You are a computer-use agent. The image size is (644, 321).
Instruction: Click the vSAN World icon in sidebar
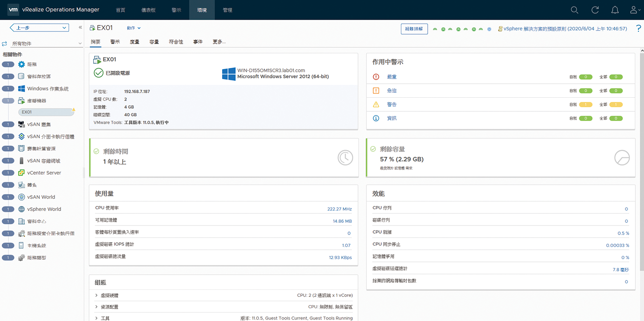point(21,197)
